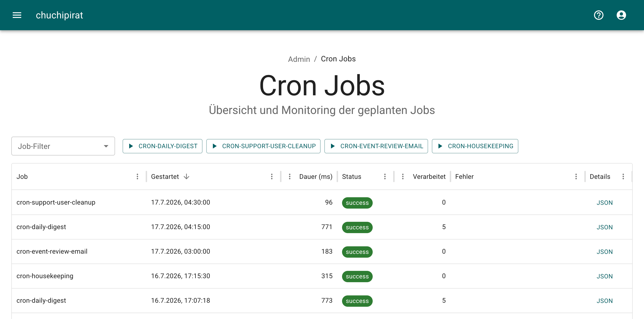Open the Job column menu dots
Screen dimensions: 644x319
click(x=137, y=177)
